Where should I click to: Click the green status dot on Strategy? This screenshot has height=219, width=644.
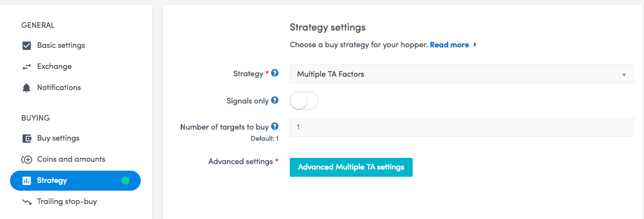point(125,181)
